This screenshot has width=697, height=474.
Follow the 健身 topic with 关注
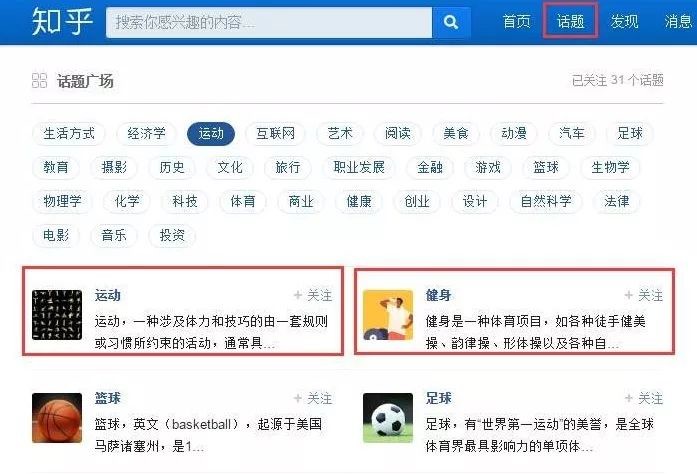tap(644, 295)
